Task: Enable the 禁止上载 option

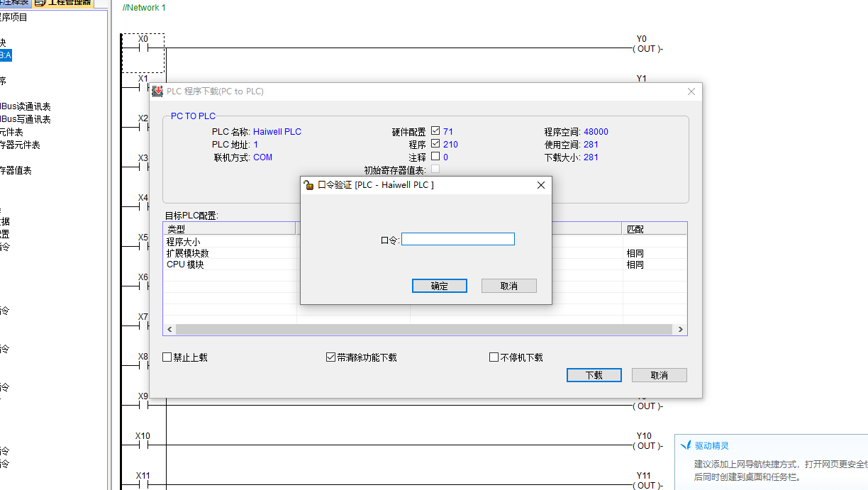Action: point(167,357)
